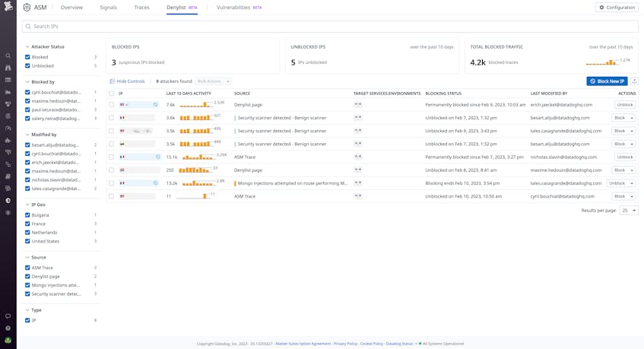Click the export icon beside Block New IP

pyautogui.click(x=634, y=81)
